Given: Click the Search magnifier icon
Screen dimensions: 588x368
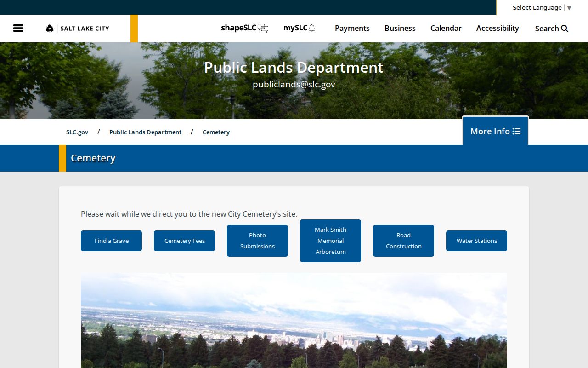Looking at the screenshot, I should click(565, 29).
